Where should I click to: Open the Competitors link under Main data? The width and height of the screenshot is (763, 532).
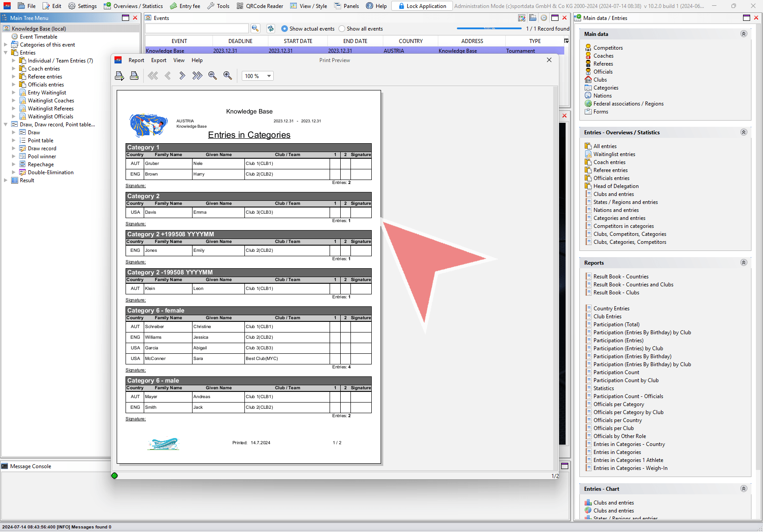coord(608,48)
